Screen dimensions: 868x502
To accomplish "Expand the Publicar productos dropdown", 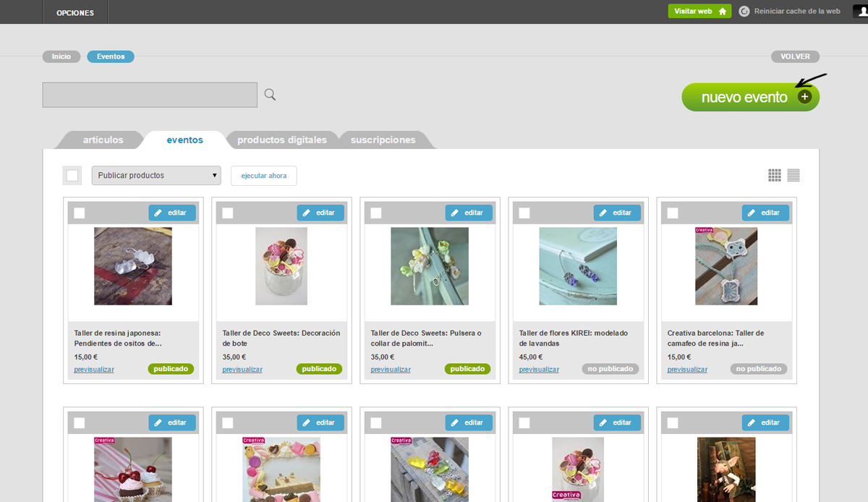I will (156, 175).
